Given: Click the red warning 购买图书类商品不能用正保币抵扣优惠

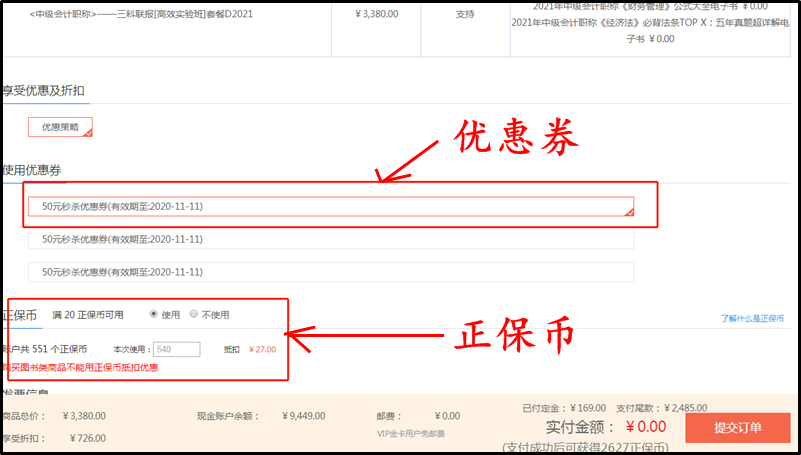Looking at the screenshot, I should pos(81,368).
